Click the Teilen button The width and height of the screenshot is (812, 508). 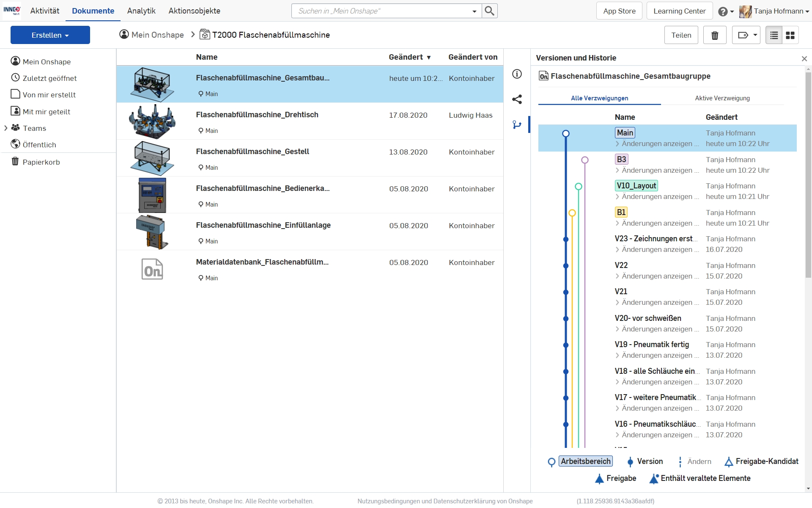coord(681,35)
